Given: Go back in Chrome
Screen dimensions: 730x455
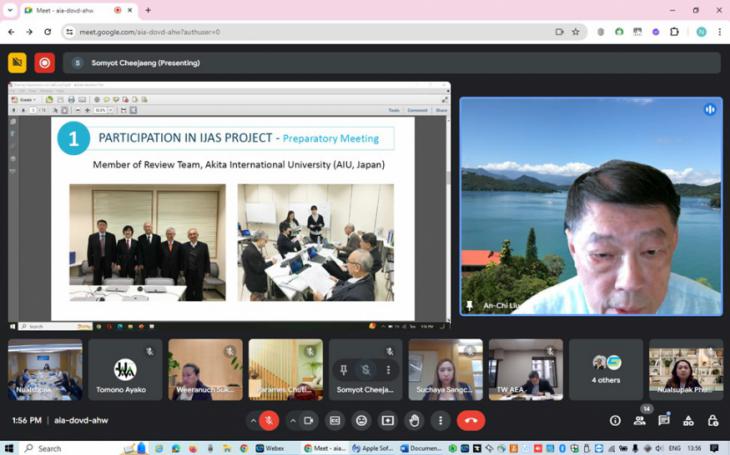Looking at the screenshot, I should [11, 32].
